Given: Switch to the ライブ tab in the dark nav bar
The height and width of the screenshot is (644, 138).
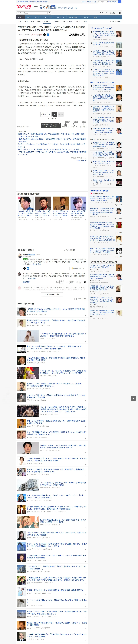Looking at the screenshot, I should (x=37, y=17).
